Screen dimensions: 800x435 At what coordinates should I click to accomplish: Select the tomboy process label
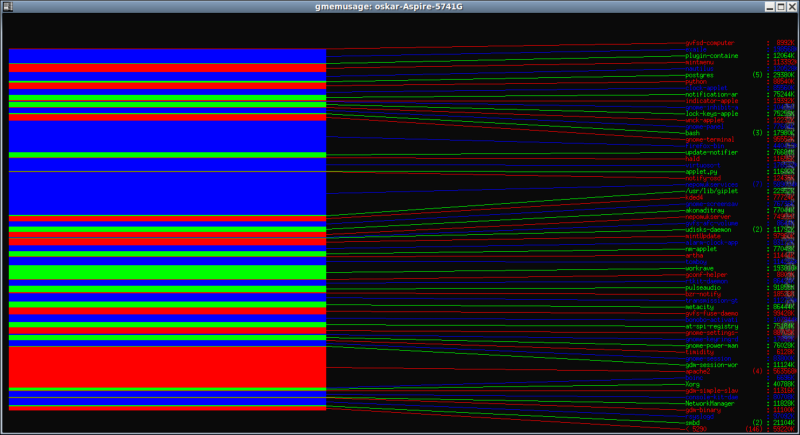click(x=696, y=262)
